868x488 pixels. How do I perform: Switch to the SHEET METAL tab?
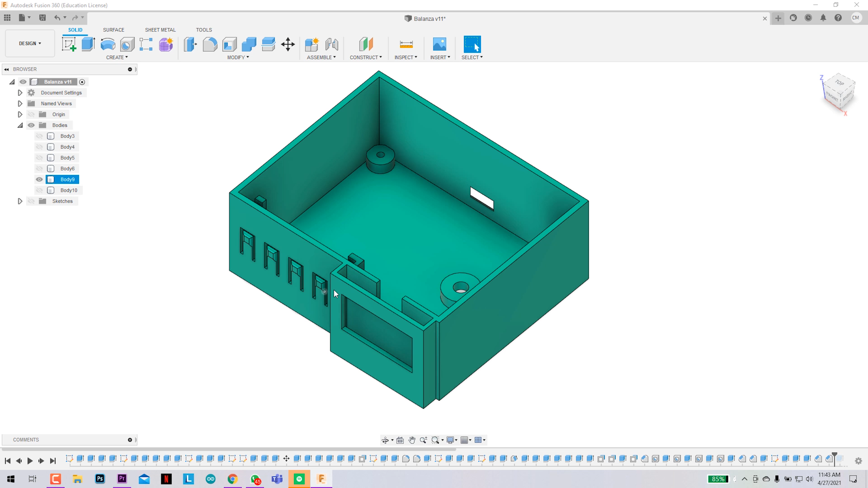pos(160,30)
